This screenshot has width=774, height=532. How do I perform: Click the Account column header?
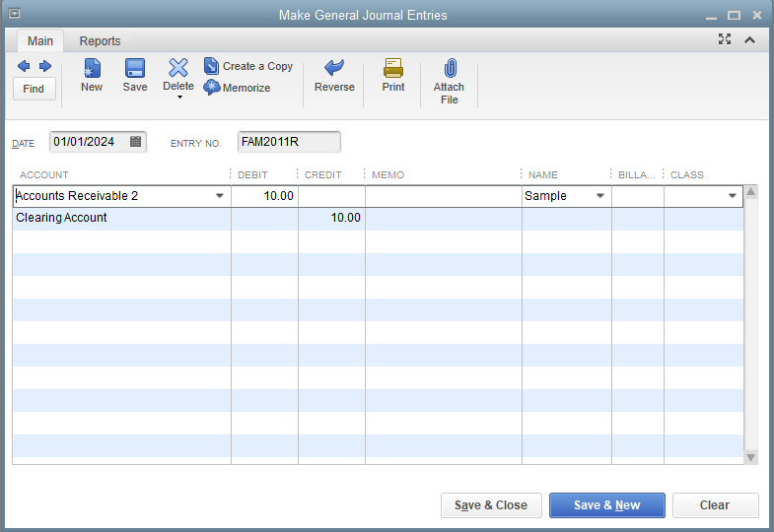coord(44,174)
